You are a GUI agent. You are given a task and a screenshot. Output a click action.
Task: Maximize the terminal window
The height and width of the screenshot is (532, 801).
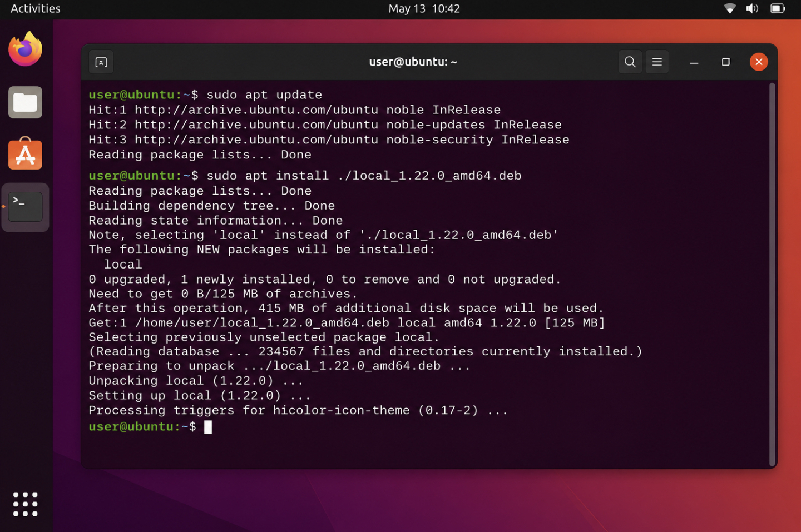[x=726, y=62]
